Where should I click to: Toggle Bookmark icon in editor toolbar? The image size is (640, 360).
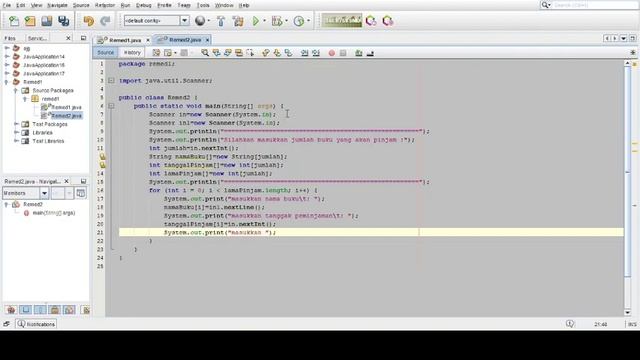point(289,53)
